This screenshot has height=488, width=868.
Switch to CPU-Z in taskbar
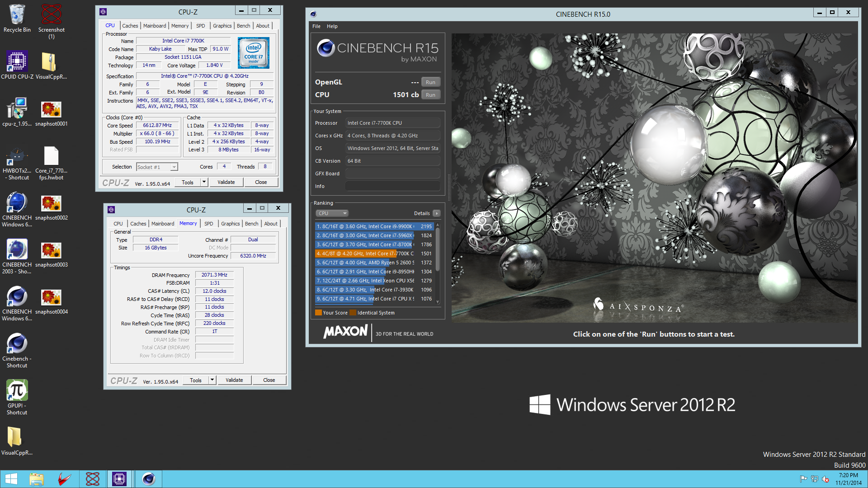[x=119, y=479]
